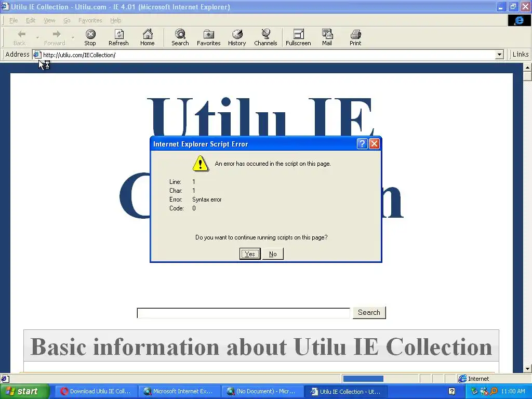The height and width of the screenshot is (399, 532).
Task: Switch to Fullscreen mode
Action: (298, 37)
